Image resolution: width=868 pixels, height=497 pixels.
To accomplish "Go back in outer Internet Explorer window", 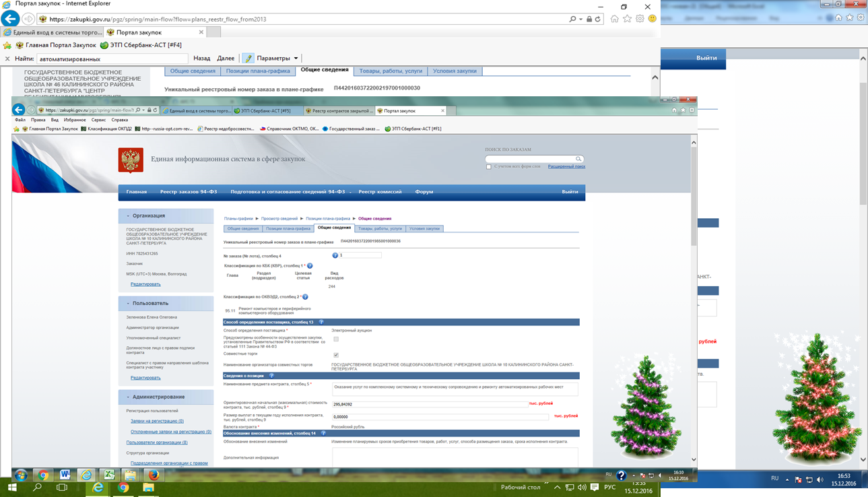I will [x=9, y=19].
